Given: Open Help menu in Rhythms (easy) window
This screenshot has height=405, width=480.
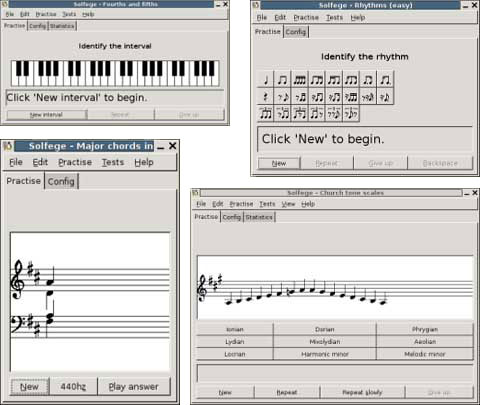Looking at the screenshot, I should click(x=358, y=17).
